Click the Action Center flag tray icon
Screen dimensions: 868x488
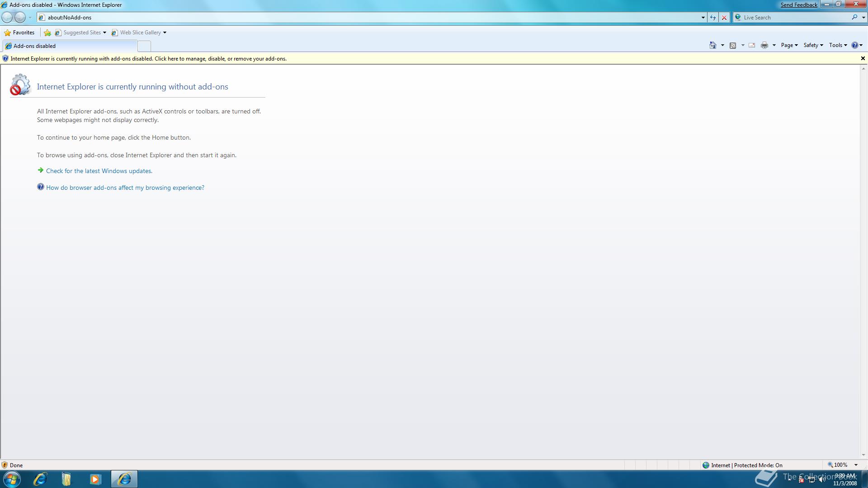pyautogui.click(x=801, y=480)
